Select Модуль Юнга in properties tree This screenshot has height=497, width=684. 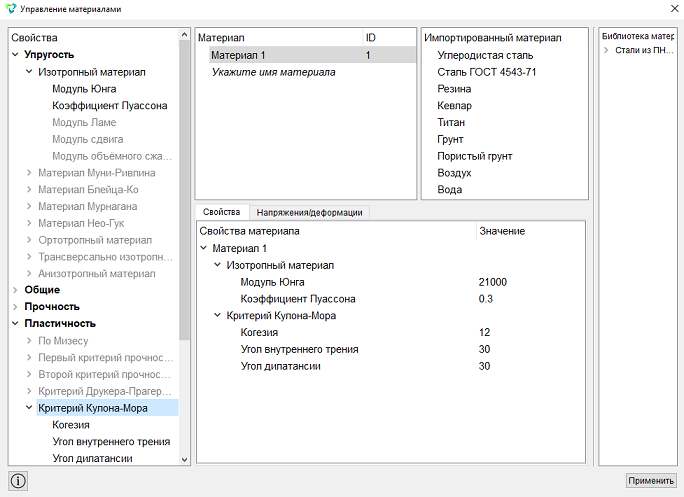(x=84, y=89)
